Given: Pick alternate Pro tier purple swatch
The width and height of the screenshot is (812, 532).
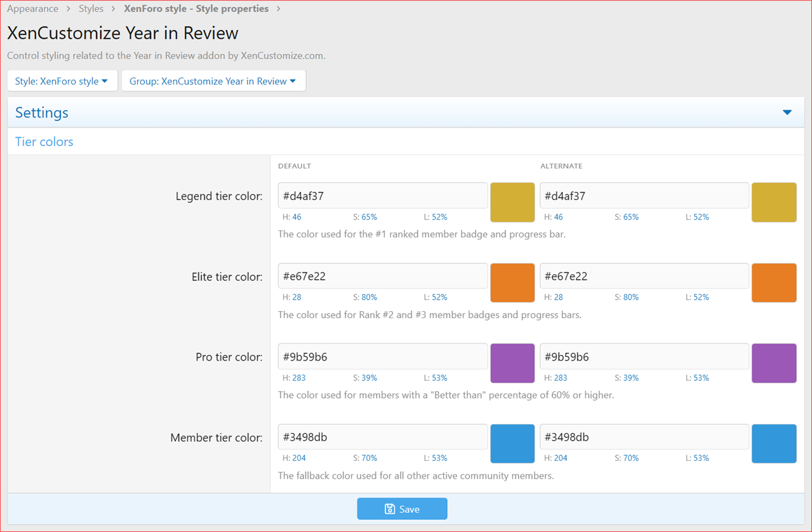Looking at the screenshot, I should pyautogui.click(x=774, y=363).
